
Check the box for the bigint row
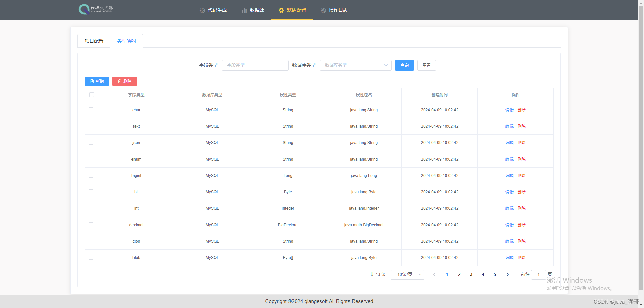[91, 175]
